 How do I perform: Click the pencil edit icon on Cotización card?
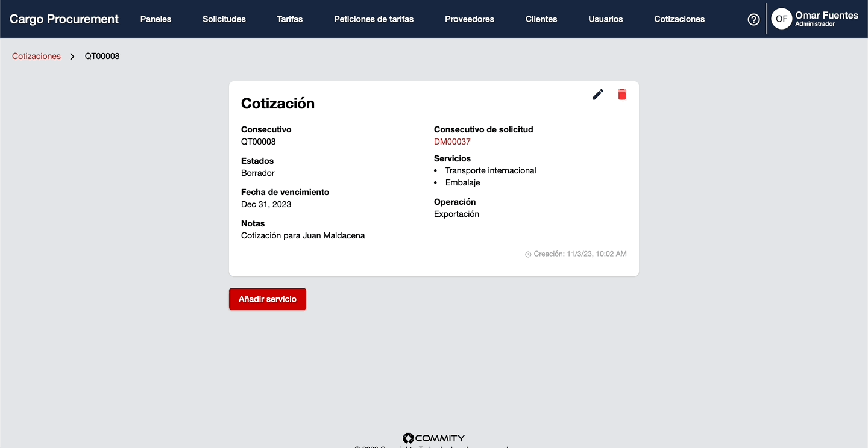click(597, 95)
